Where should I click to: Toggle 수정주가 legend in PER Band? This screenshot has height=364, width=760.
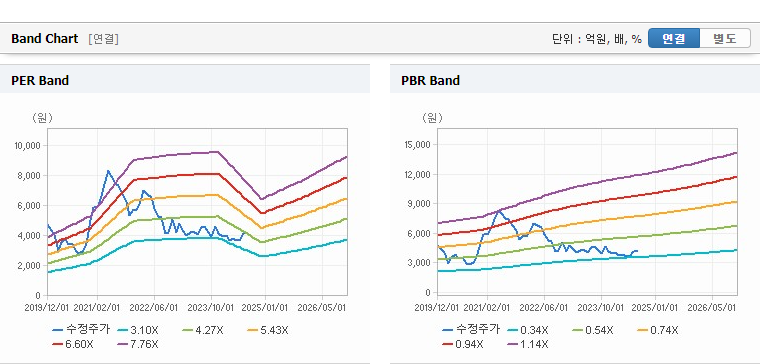click(81, 330)
